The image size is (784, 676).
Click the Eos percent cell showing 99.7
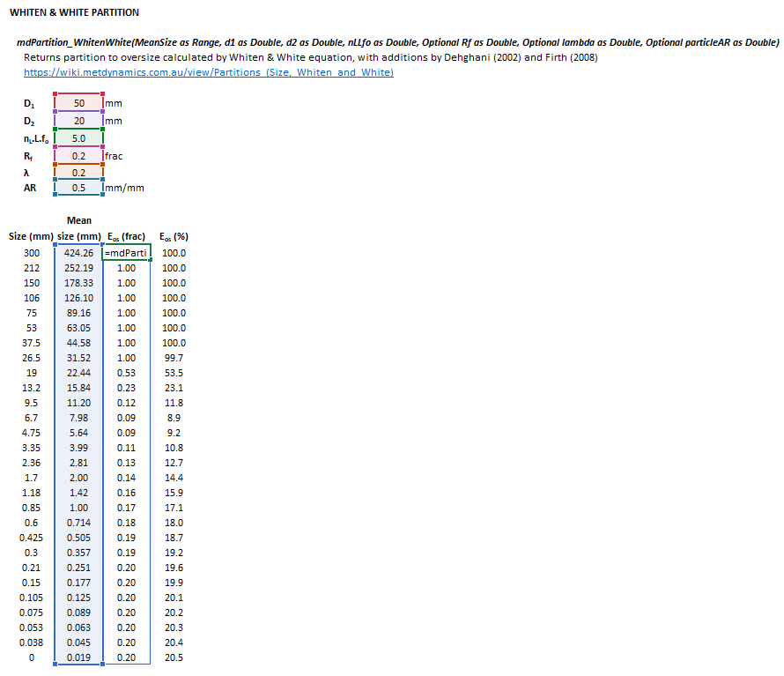(x=174, y=358)
